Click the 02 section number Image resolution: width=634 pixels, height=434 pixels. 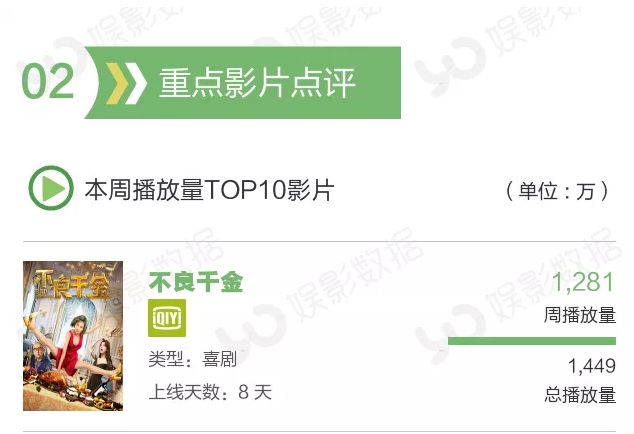click(x=48, y=82)
